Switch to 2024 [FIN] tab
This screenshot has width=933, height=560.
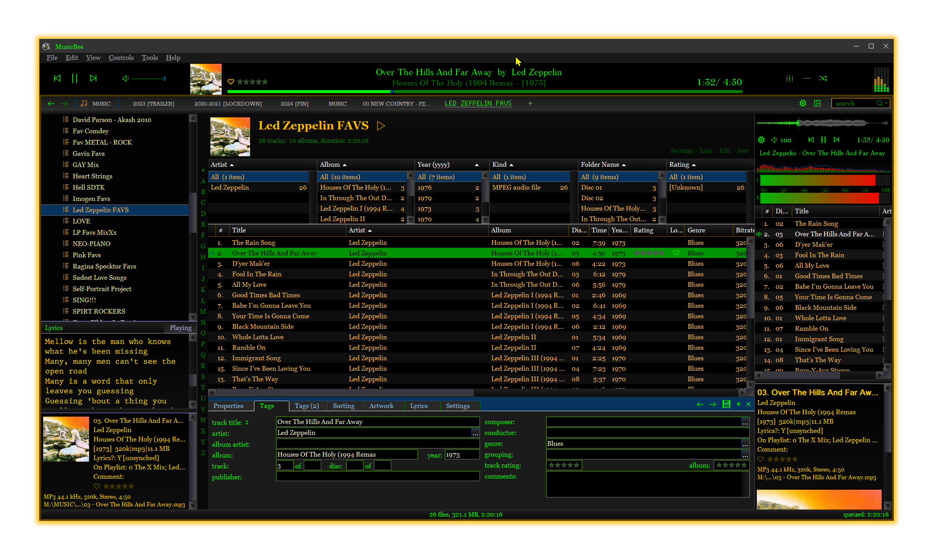pyautogui.click(x=294, y=104)
